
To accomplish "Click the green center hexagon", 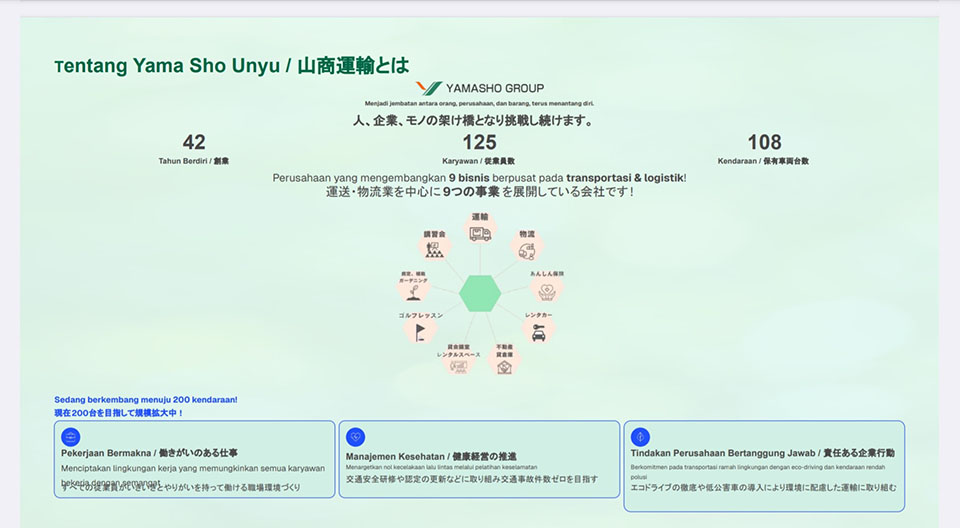I will [480, 293].
